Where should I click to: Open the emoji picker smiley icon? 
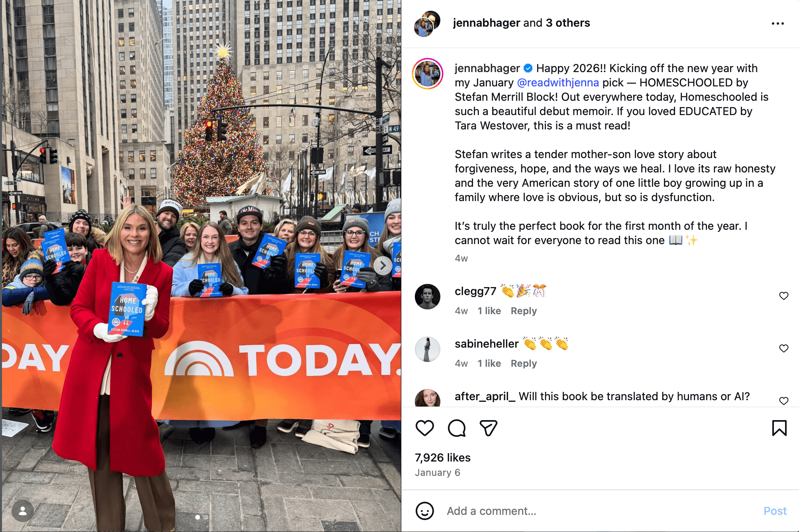tap(424, 510)
